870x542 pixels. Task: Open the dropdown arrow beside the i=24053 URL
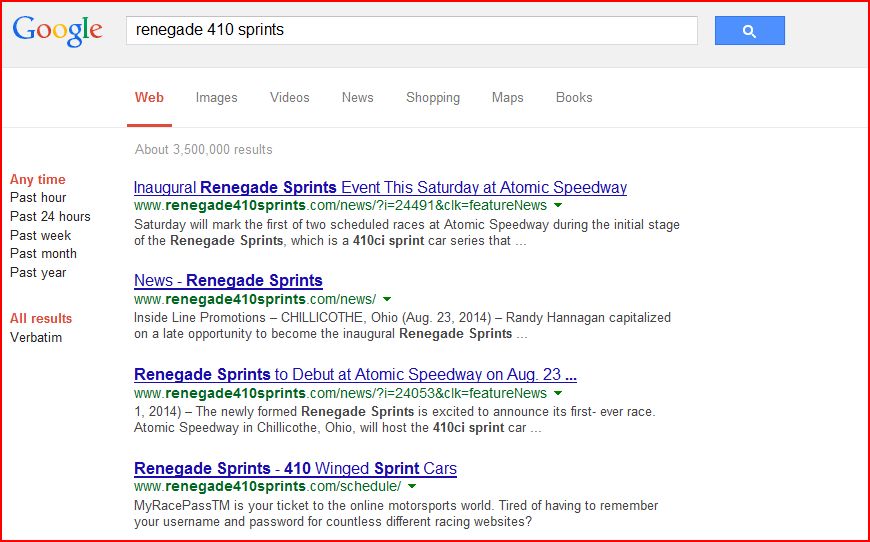[558, 394]
